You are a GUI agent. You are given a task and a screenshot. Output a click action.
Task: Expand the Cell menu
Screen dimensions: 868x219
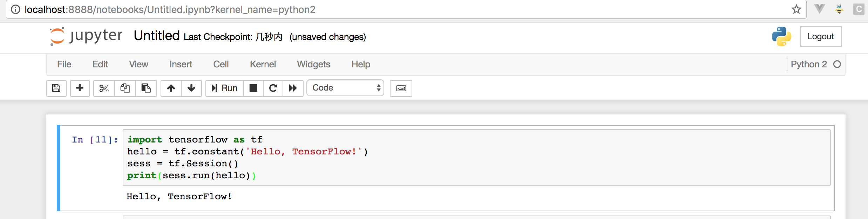click(221, 64)
